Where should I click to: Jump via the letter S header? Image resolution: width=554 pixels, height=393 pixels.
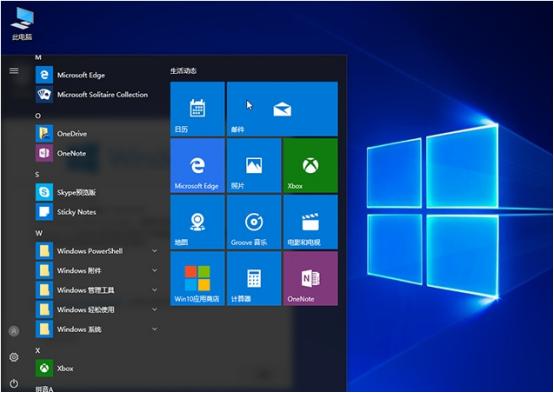(37, 175)
